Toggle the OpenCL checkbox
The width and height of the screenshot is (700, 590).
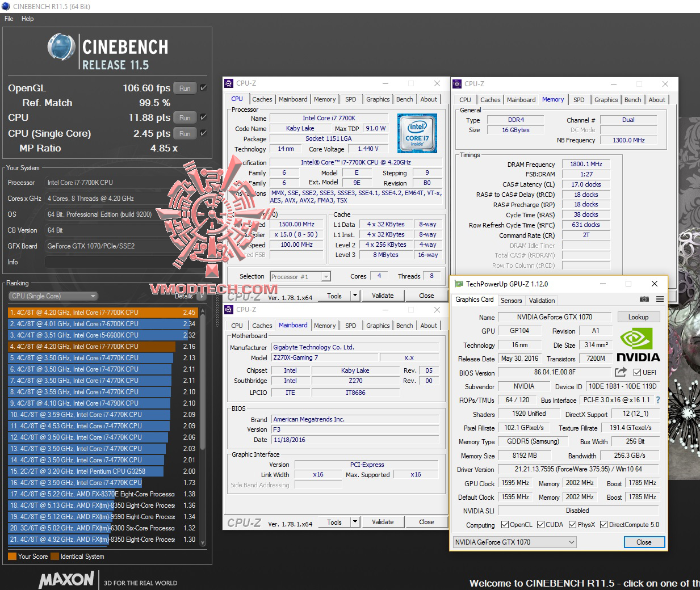click(x=504, y=525)
